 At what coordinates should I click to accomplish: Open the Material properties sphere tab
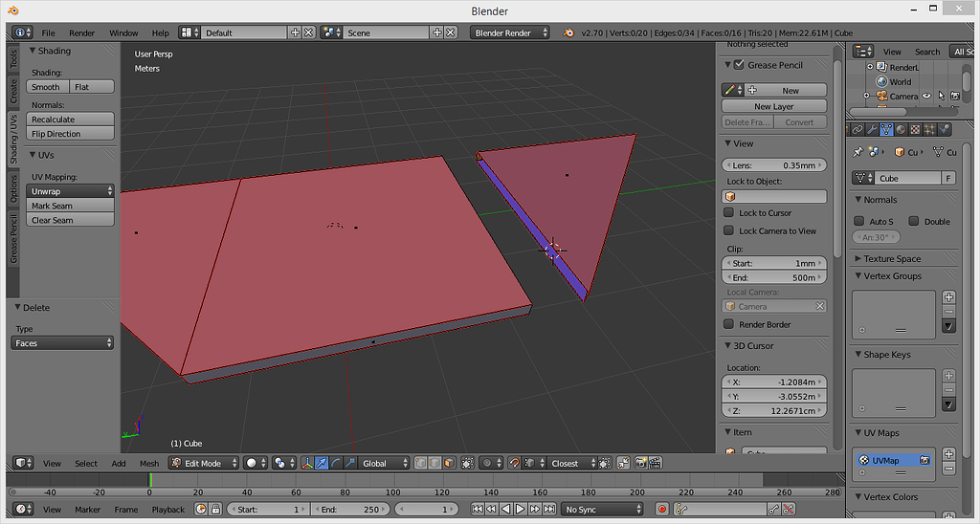pos(901,129)
